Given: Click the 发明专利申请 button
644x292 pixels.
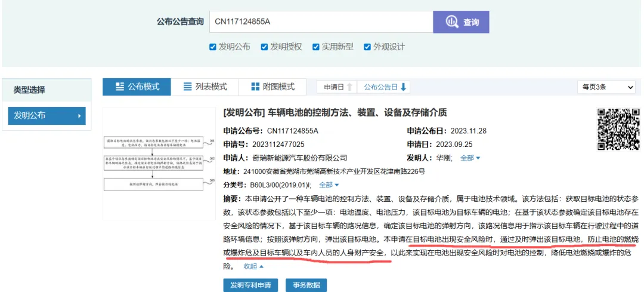Looking at the screenshot, I should 250,285.
